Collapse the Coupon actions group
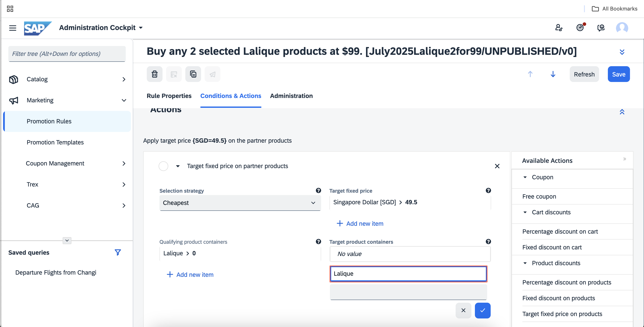The image size is (644, 327). [x=525, y=177]
